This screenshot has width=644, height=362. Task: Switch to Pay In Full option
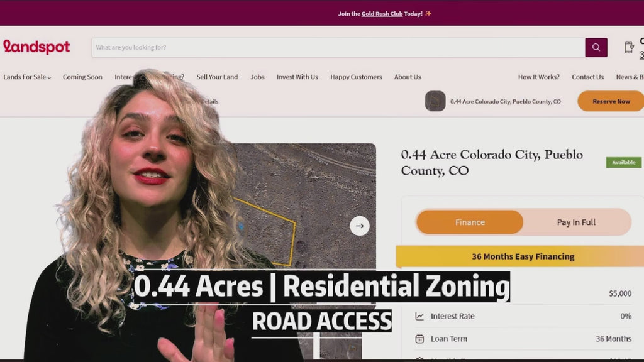pyautogui.click(x=576, y=222)
